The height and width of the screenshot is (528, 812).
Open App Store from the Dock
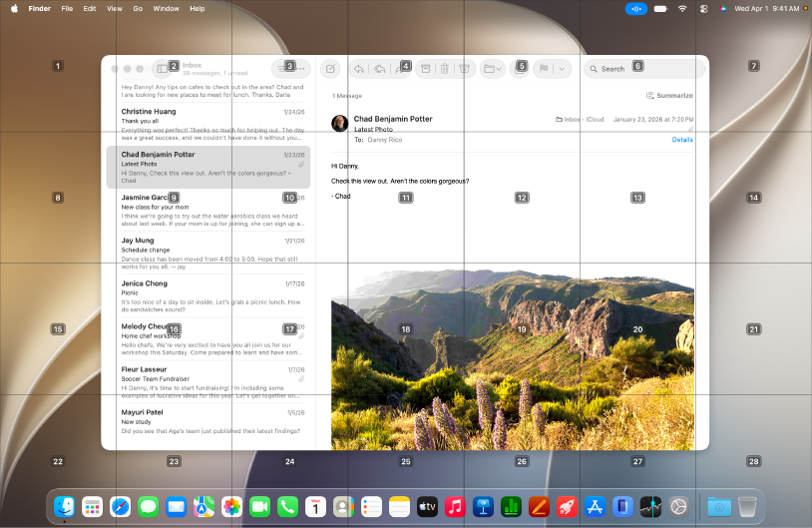595,507
